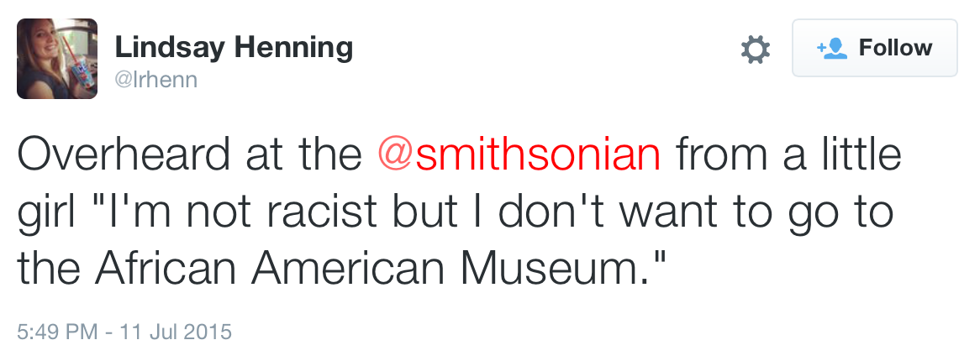Click the display name Lindsay Henning
Screen dimensions: 980x361
pos(234,47)
